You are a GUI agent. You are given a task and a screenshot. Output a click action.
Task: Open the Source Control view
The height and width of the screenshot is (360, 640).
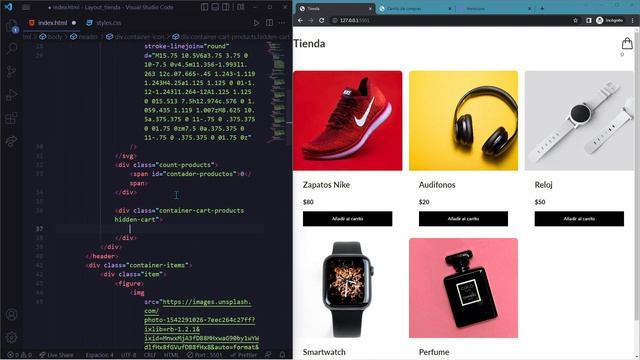(11, 72)
